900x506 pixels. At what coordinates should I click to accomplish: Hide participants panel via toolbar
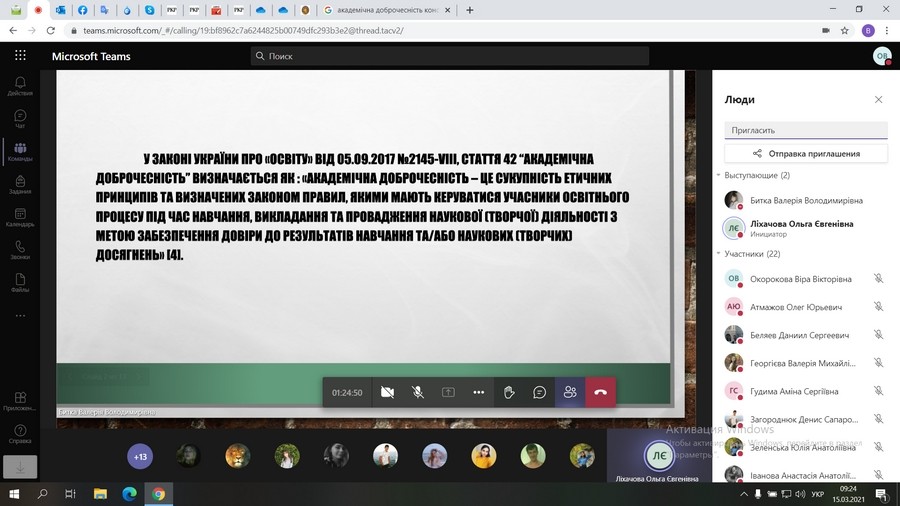pyautogui.click(x=570, y=392)
